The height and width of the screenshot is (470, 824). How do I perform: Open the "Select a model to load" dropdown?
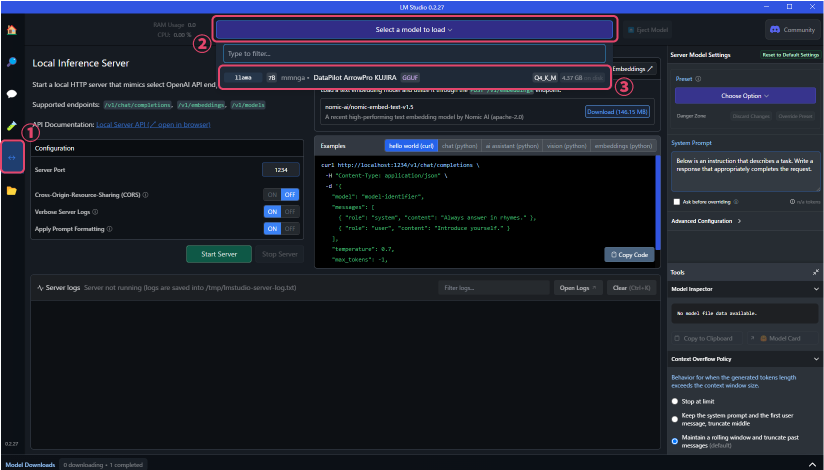pos(414,29)
